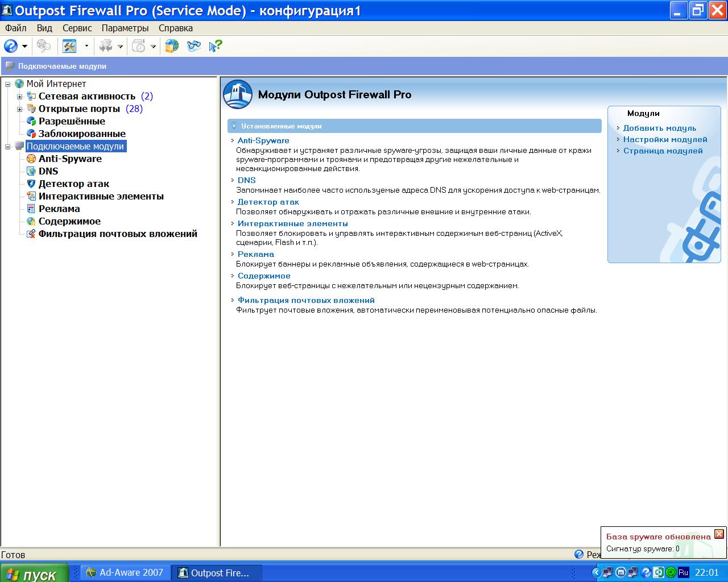Expand the Сетевая активность node
Viewport: 728px width, 582px height.
click(x=20, y=97)
